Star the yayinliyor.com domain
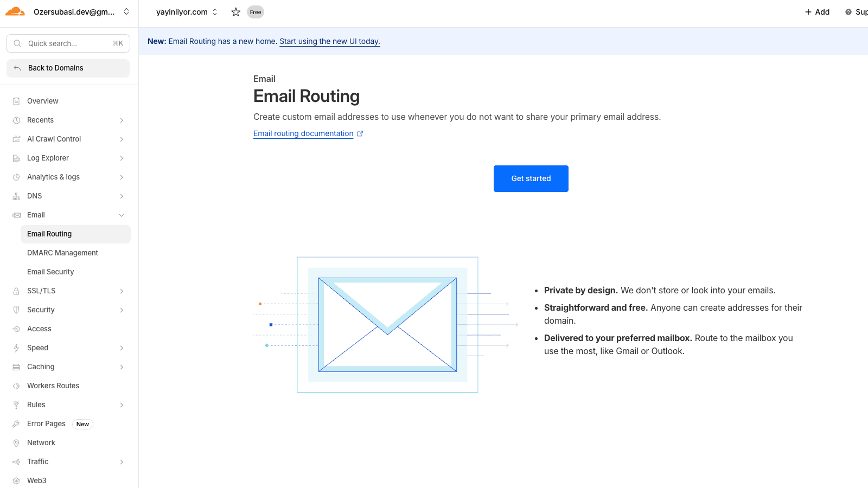868x488 pixels. (235, 12)
